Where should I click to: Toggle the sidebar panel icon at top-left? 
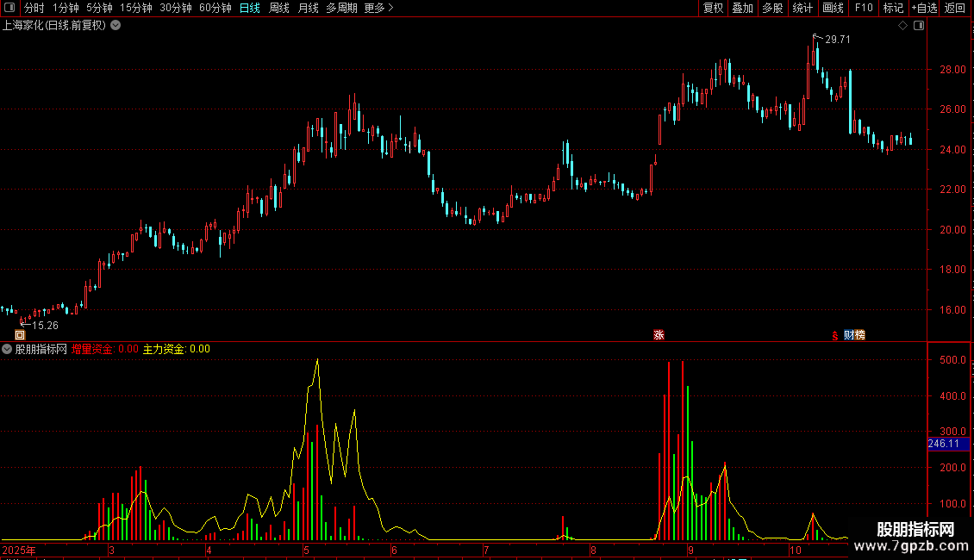point(9,8)
